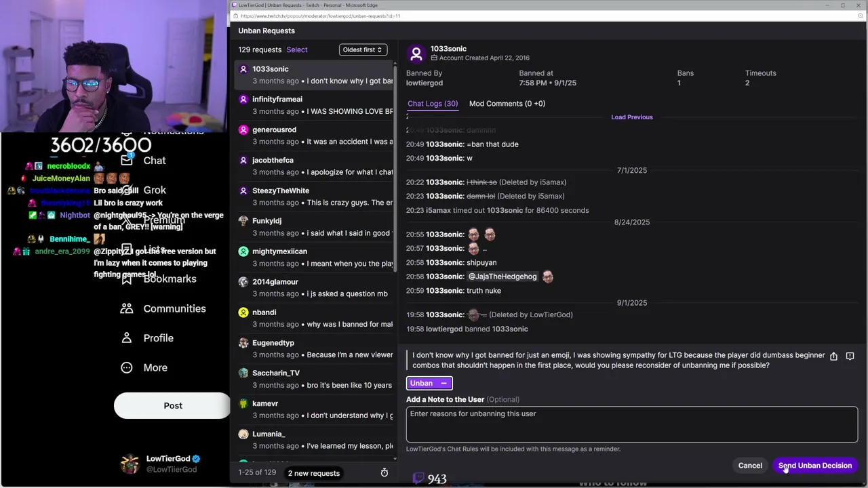Open the Unban decision dropdown
Screen dimensions: 868x488
(429, 383)
